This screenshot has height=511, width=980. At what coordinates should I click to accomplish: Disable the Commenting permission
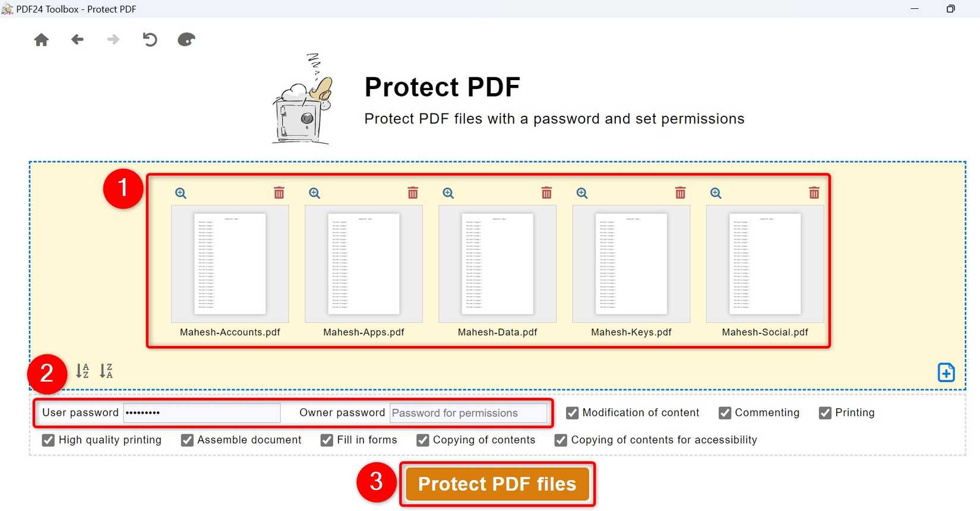[725, 412]
